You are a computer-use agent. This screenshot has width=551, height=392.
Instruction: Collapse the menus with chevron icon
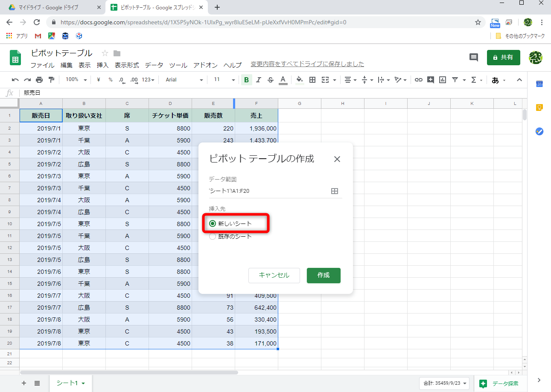tap(519, 80)
